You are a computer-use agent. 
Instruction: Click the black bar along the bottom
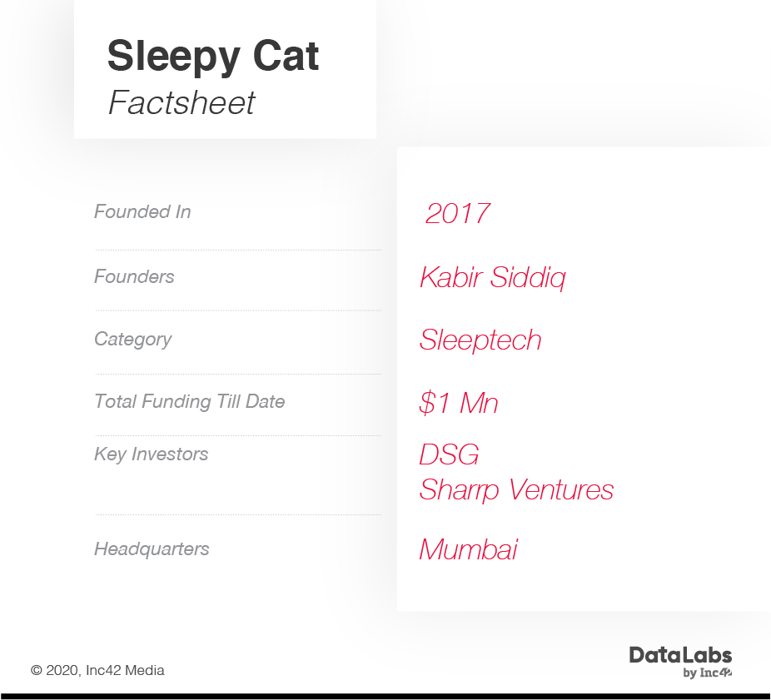tap(385, 695)
